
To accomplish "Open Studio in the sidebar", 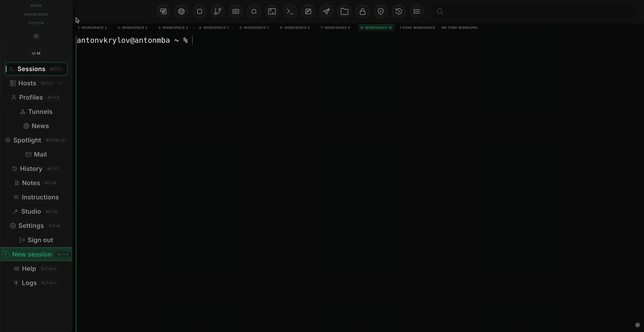I will coord(36,211).
